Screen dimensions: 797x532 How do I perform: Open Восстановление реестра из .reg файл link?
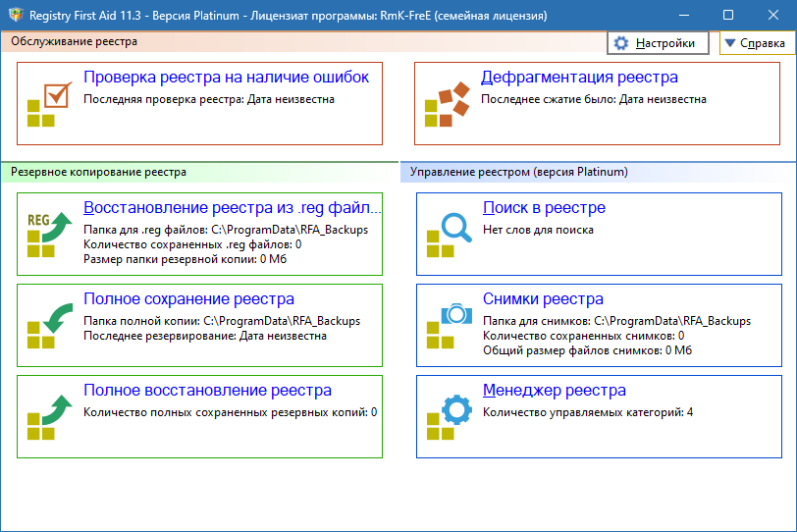point(233,207)
